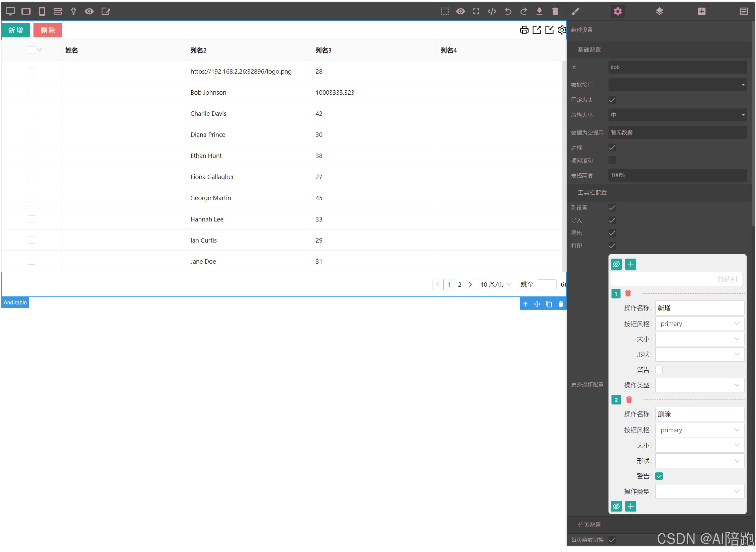Open the layers panel icon
This screenshot has width=756, height=552.
coord(659,11)
